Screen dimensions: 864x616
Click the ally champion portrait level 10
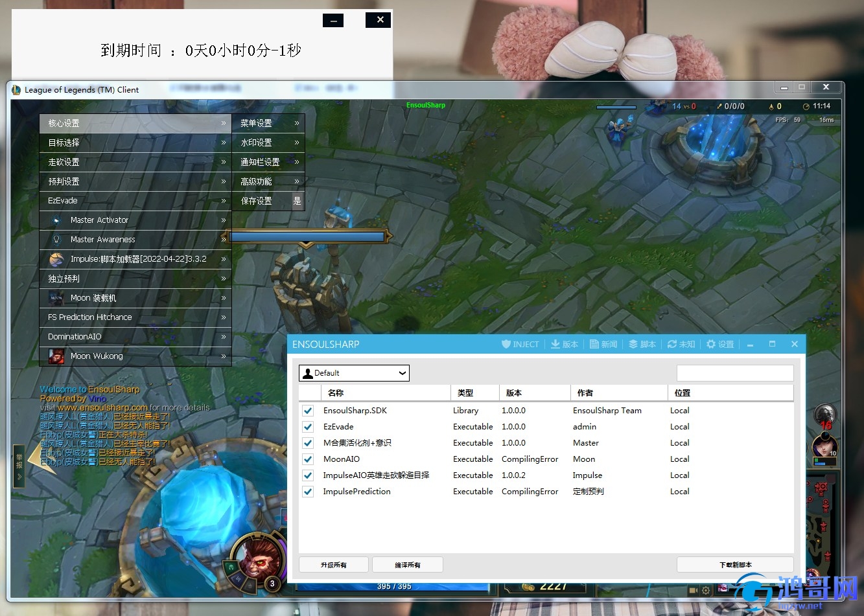pyautogui.click(x=824, y=447)
